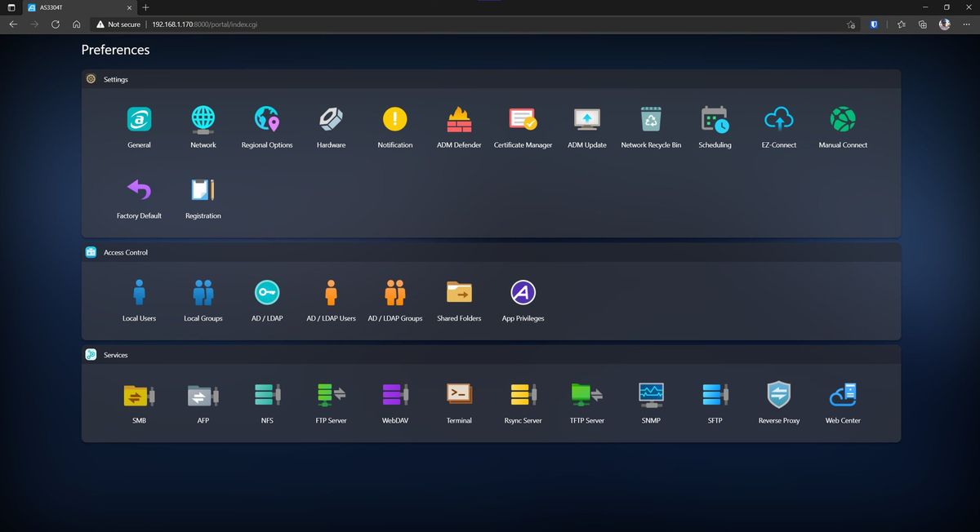Viewport: 980px width, 532px height.
Task: Open AD / LDAP Users icon
Action: point(331,292)
